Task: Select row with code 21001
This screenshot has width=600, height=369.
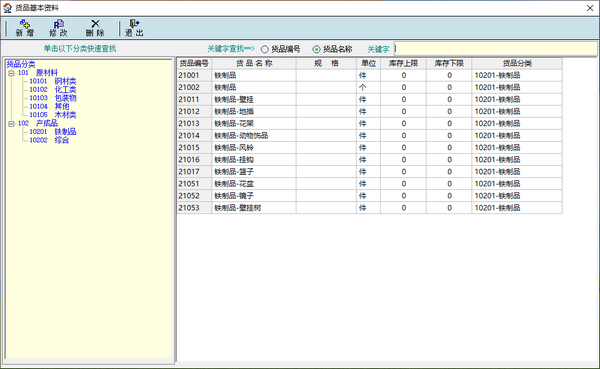Action: click(370, 75)
